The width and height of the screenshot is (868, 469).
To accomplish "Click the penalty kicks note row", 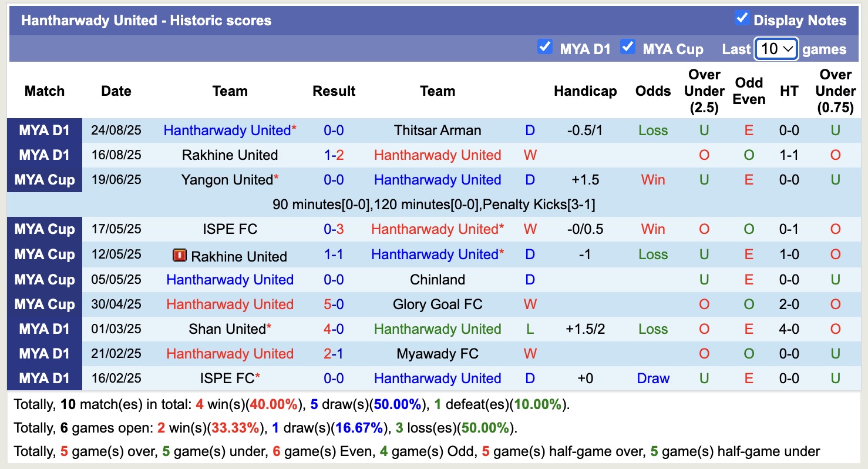I will coord(434,205).
